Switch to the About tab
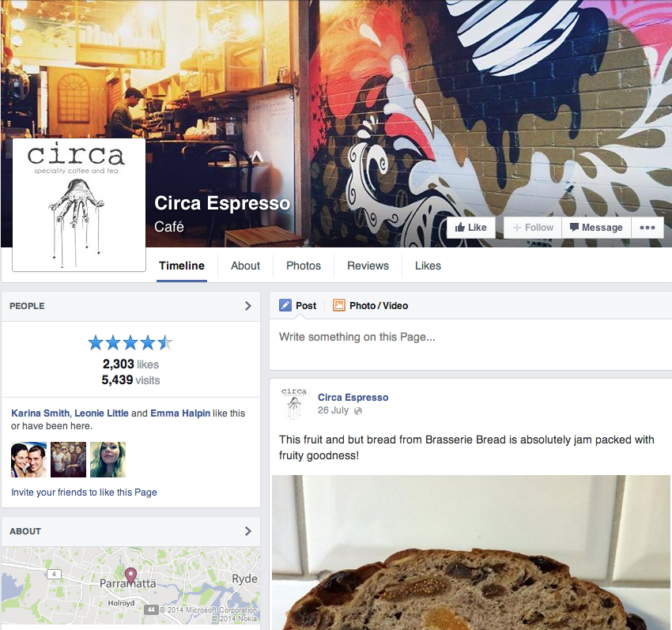This screenshot has height=630, width=672. click(x=245, y=266)
